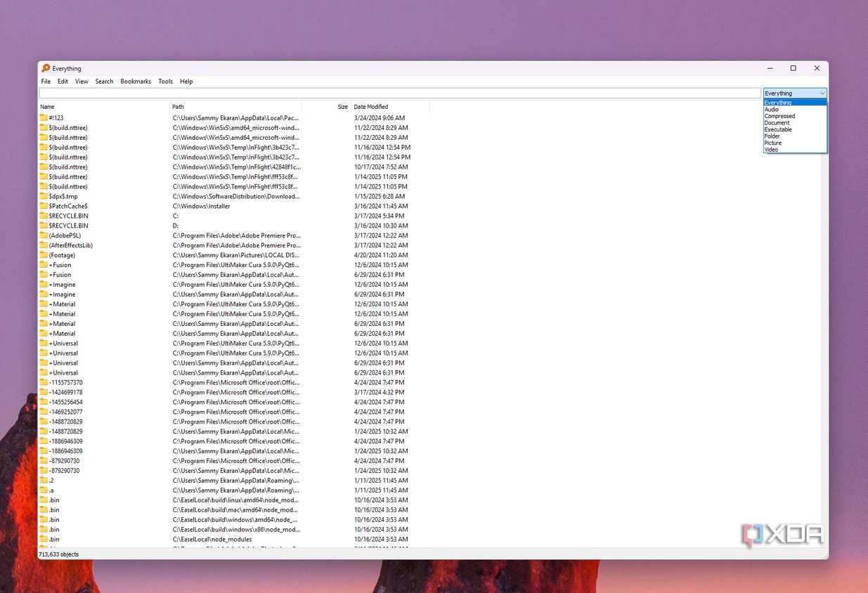Click the 3/24/2024 9:06 AM date cell
The height and width of the screenshot is (593, 868).
pos(380,118)
